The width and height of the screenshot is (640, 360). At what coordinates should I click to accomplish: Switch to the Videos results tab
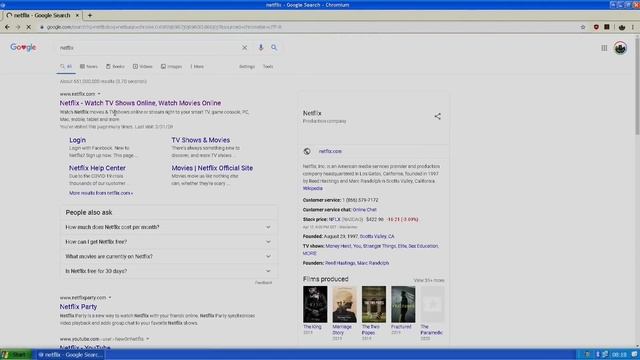click(142, 67)
